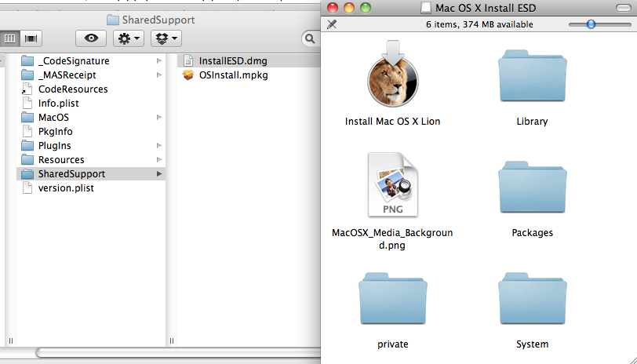Image resolution: width=637 pixels, height=364 pixels.
Task: Expand Resources folder via its arrow
Action: point(158,160)
